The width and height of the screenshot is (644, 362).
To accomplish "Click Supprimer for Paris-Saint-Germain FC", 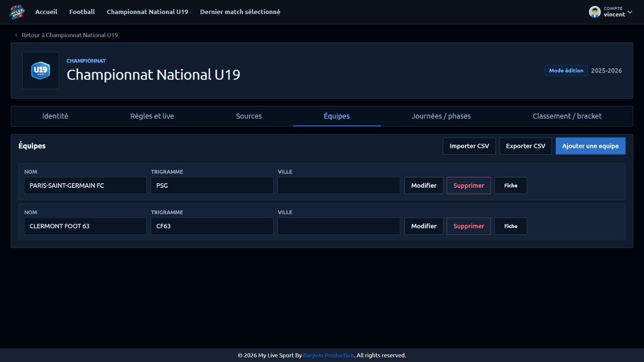I will (469, 186).
